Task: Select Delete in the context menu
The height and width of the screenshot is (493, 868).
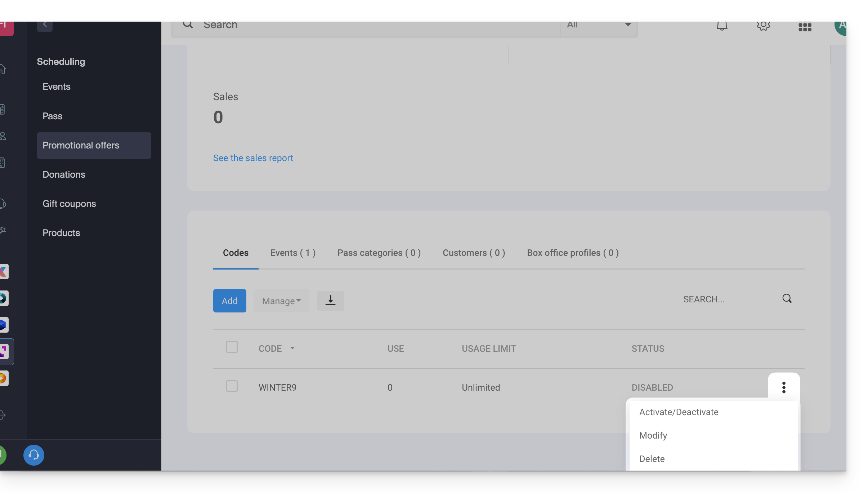Action: [x=652, y=459]
